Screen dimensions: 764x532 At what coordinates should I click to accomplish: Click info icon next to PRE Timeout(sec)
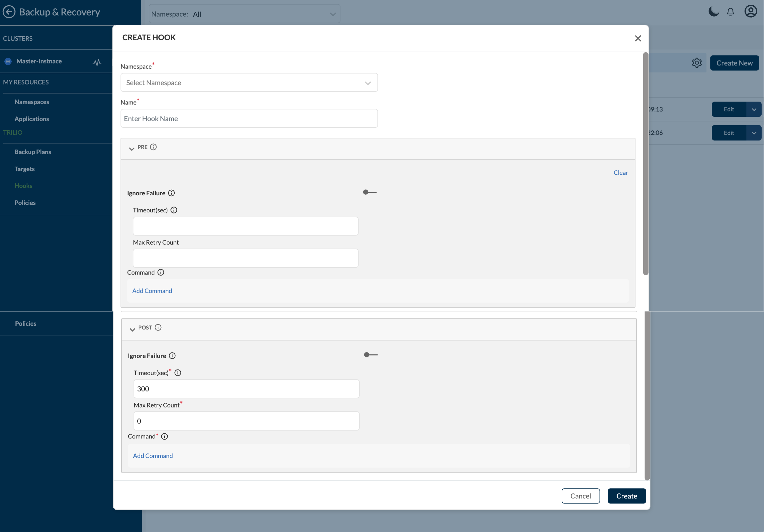[174, 210]
